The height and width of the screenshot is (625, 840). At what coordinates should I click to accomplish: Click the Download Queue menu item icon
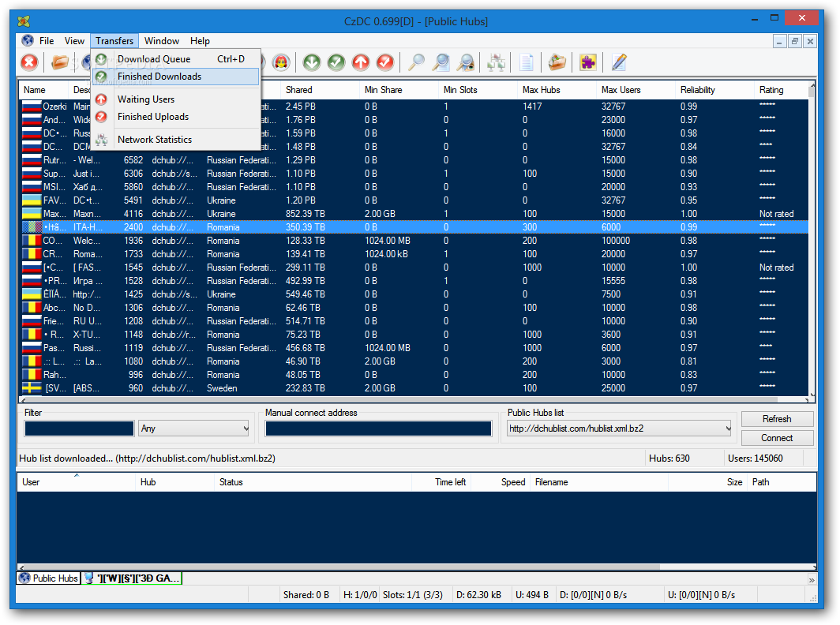[101, 59]
